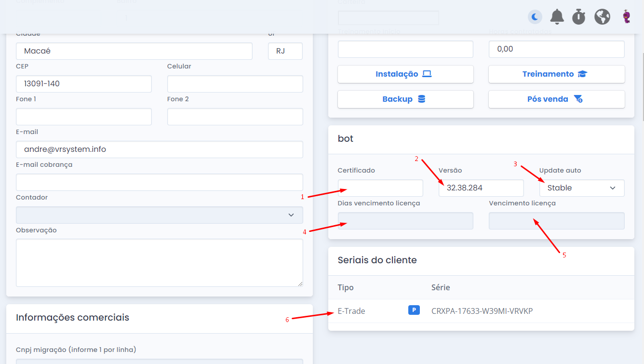
Task: Toggle dark mode moon icon
Action: coord(535,17)
